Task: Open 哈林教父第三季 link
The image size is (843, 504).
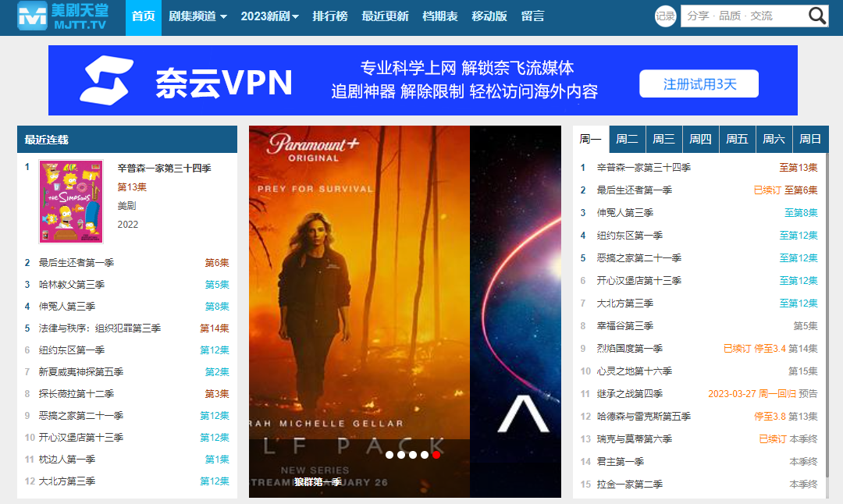Action: tap(72, 285)
